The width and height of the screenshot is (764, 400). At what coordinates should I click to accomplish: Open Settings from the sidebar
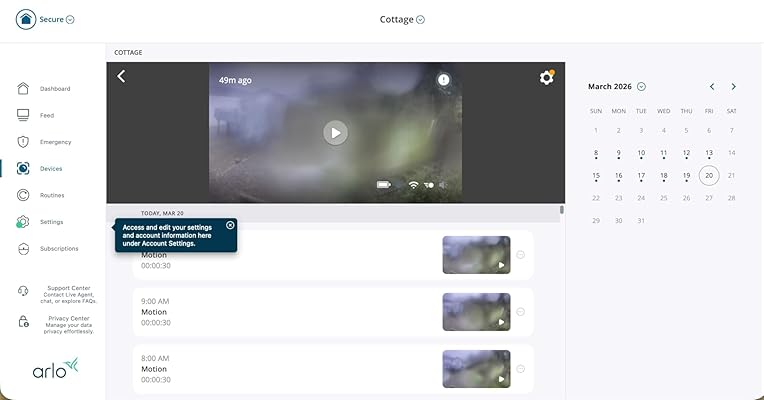click(x=51, y=222)
